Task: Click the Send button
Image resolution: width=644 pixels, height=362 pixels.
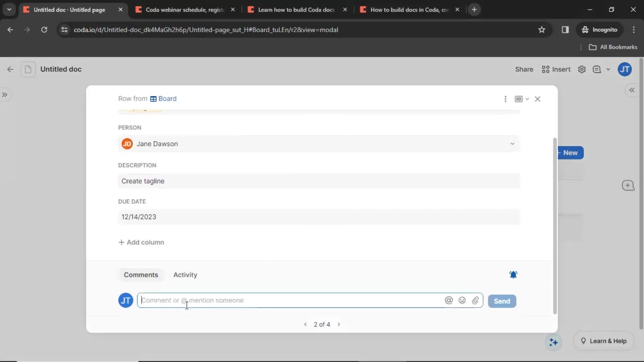Action: tap(501, 301)
